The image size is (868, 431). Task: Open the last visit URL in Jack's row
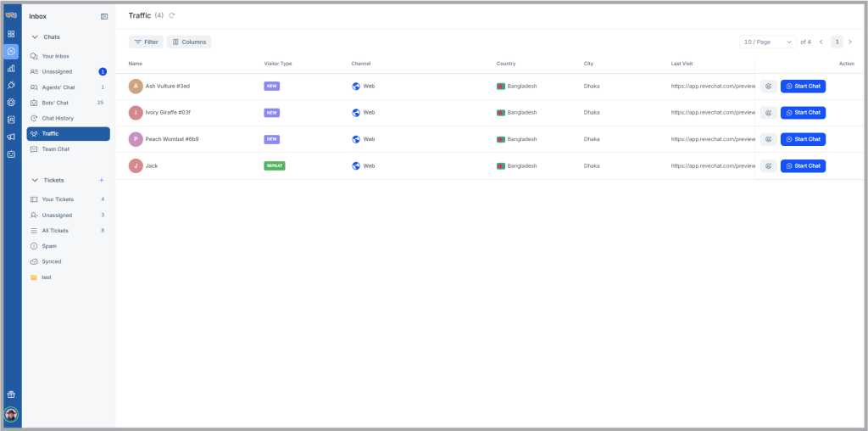click(x=713, y=166)
